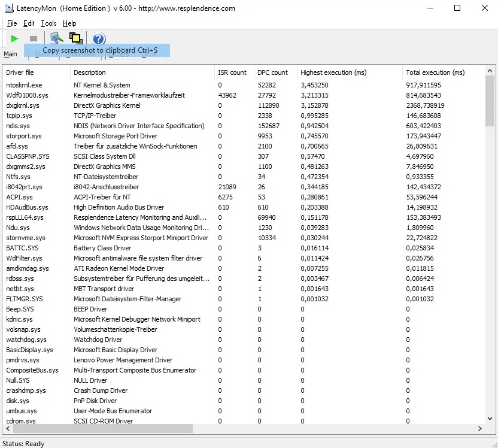Open the Edit menu
This screenshot has height=448, width=498.
29,23
